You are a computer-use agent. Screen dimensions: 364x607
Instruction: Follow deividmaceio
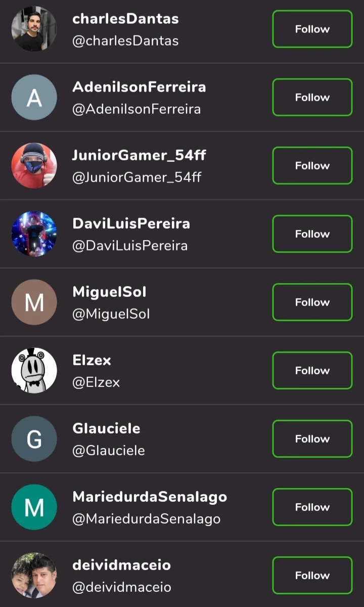coord(312,576)
